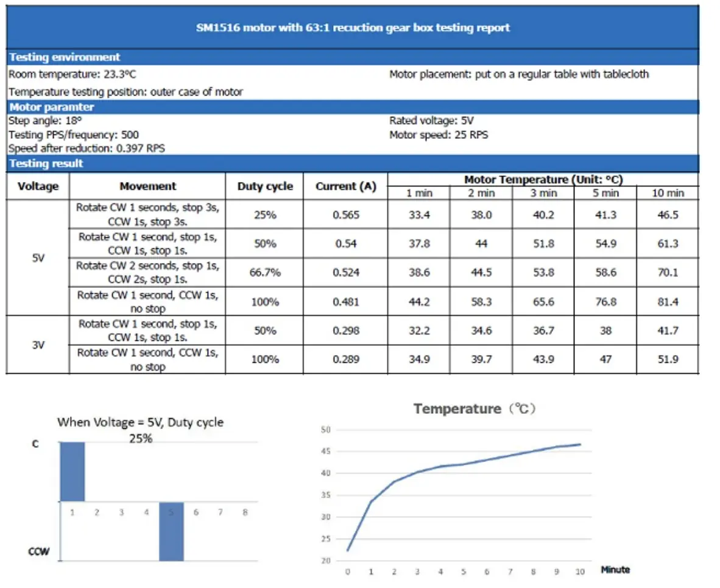Select the Temperature (°C) line chart title
The width and height of the screenshot is (720, 588).
click(474, 409)
